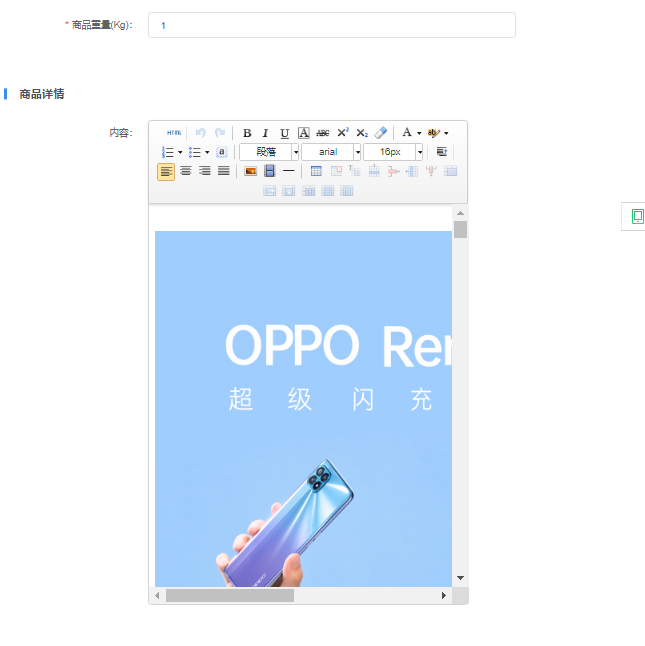Viewport: 645px width, 646px height.
Task: Click the editor's horizontal scrollbar thumb
Action: coord(230,595)
